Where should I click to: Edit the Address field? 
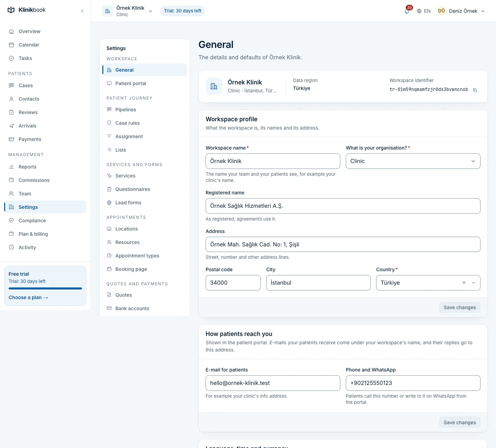click(x=343, y=244)
